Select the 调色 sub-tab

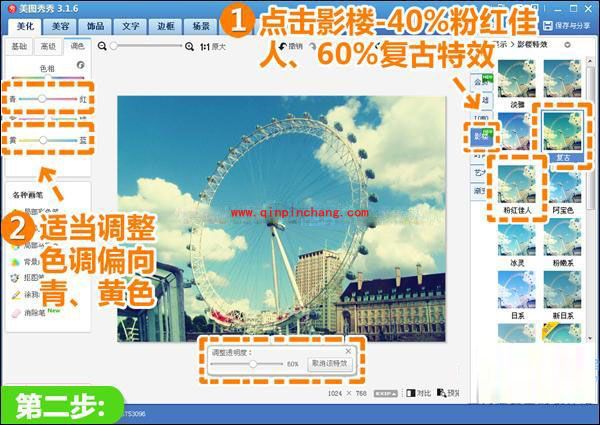77,46
